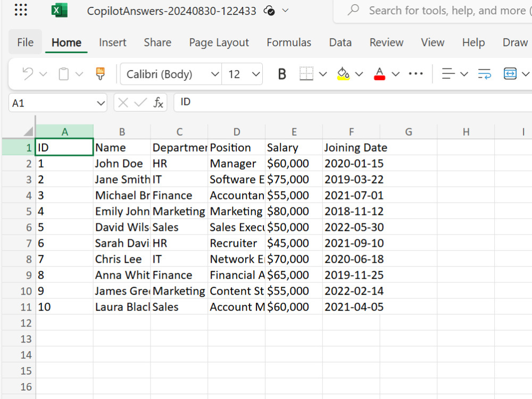Select the $65,000 salary cell
The height and width of the screenshot is (399, 532).
[x=294, y=275]
